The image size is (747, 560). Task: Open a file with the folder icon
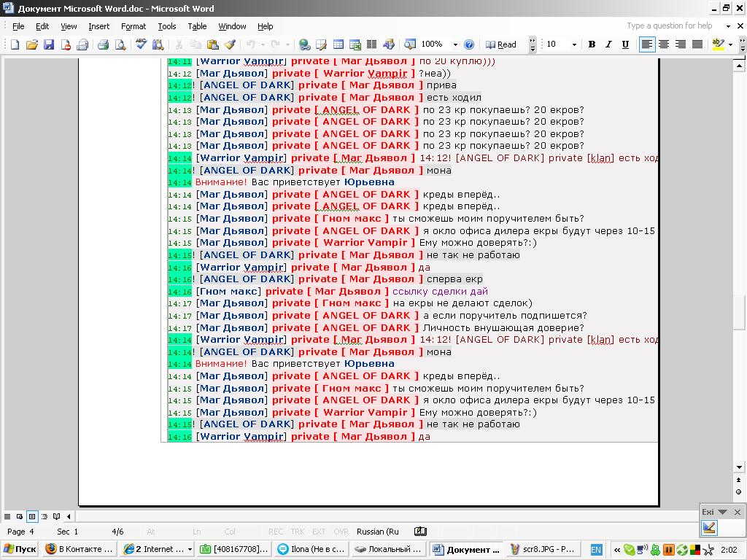(32, 44)
